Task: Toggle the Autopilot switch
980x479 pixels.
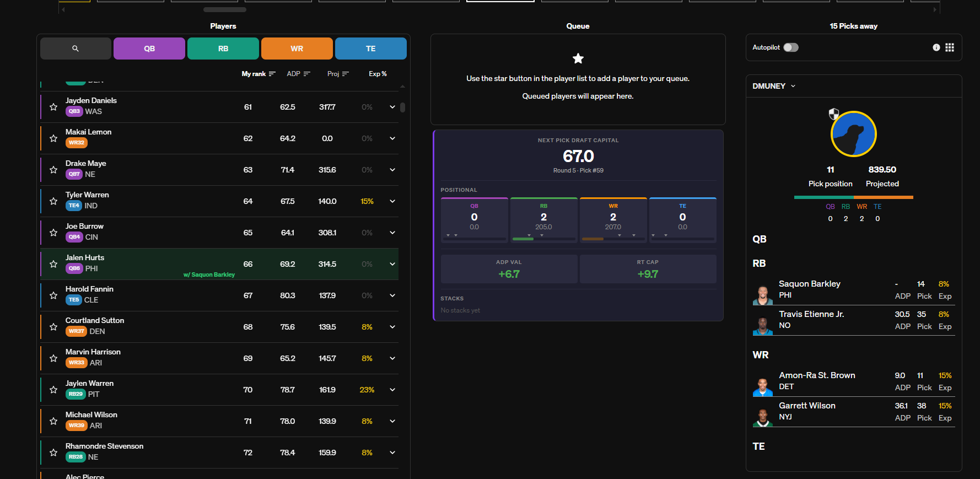Action: (x=791, y=47)
